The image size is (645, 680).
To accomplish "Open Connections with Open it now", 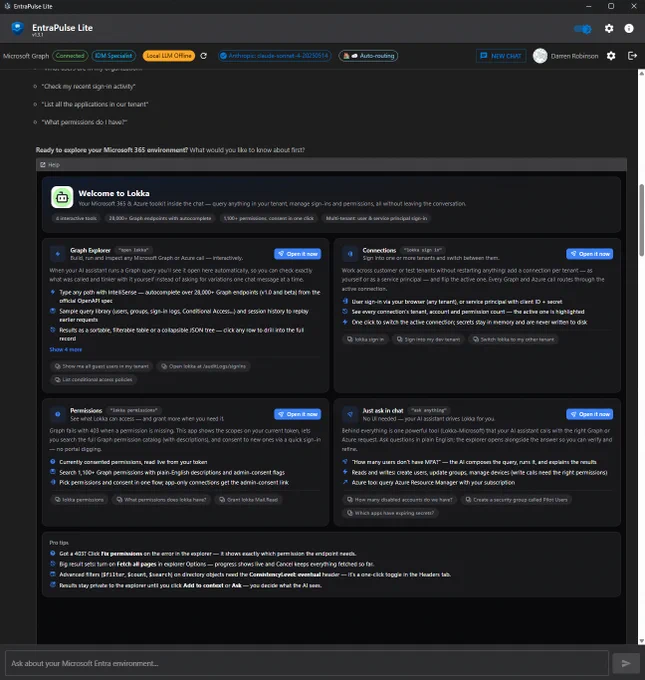I will 589,254.
